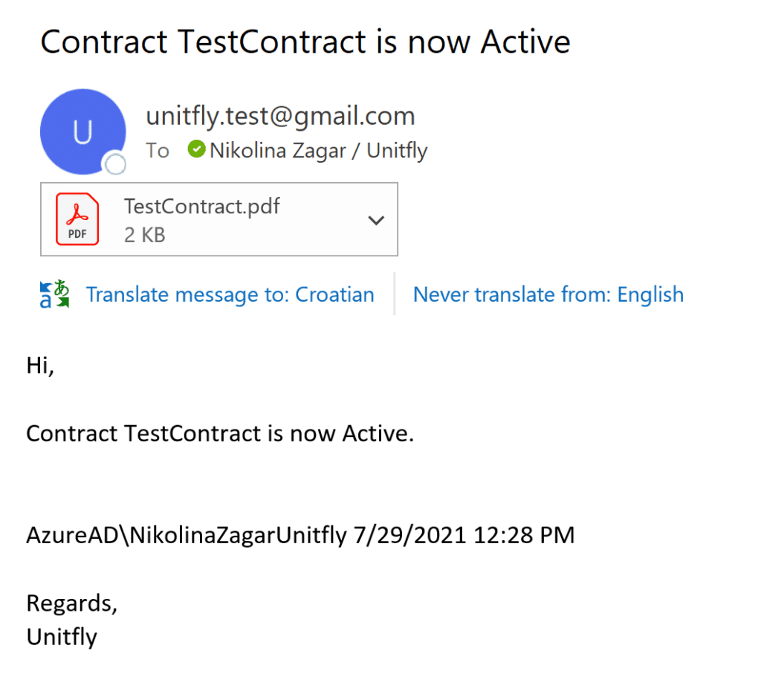Image resolution: width=761 pixels, height=700 pixels.
Task: Choose Never translate from: English
Action: click(548, 295)
